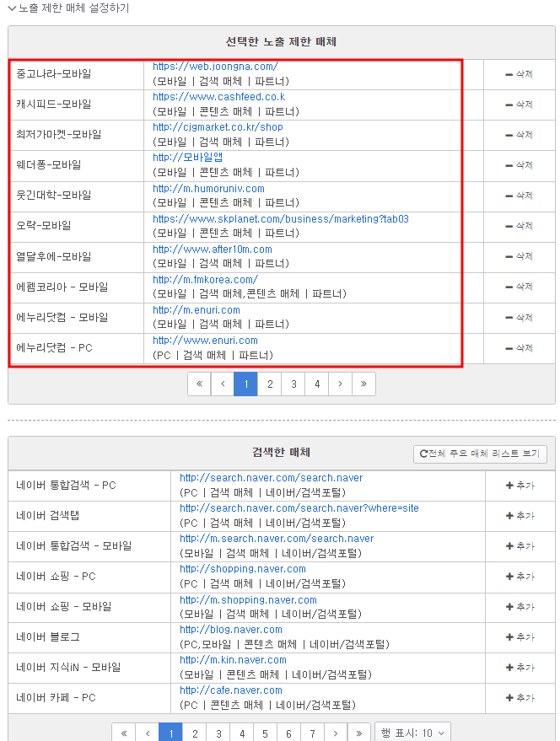Go to next page of restricted media list
The image size is (560, 741).
coord(340,384)
